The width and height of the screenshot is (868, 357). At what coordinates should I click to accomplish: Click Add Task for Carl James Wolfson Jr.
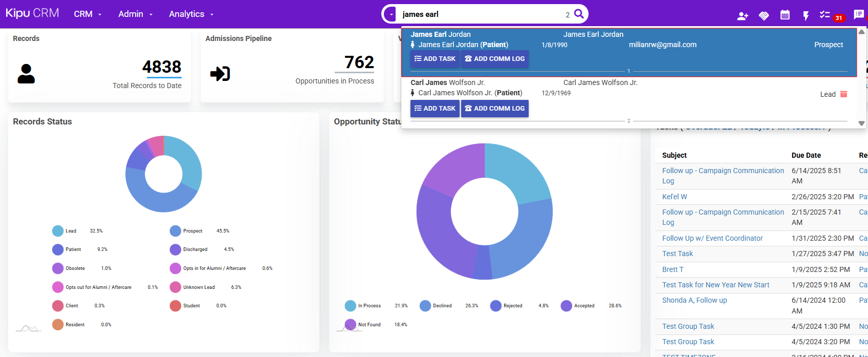[x=435, y=109]
